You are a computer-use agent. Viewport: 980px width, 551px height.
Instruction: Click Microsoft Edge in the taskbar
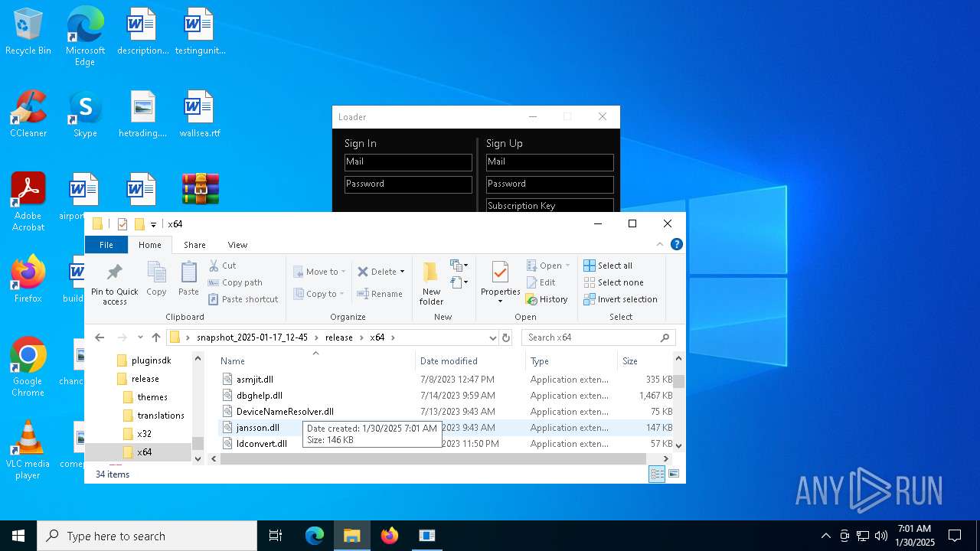point(315,536)
